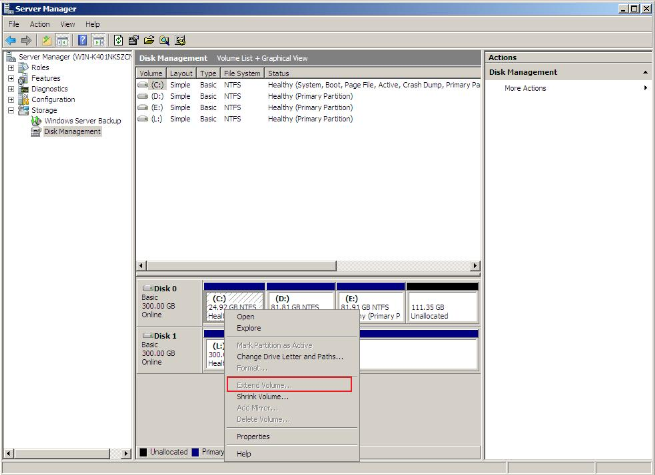Click the Storage node icon
This screenshot has height=475, width=655.
23,110
